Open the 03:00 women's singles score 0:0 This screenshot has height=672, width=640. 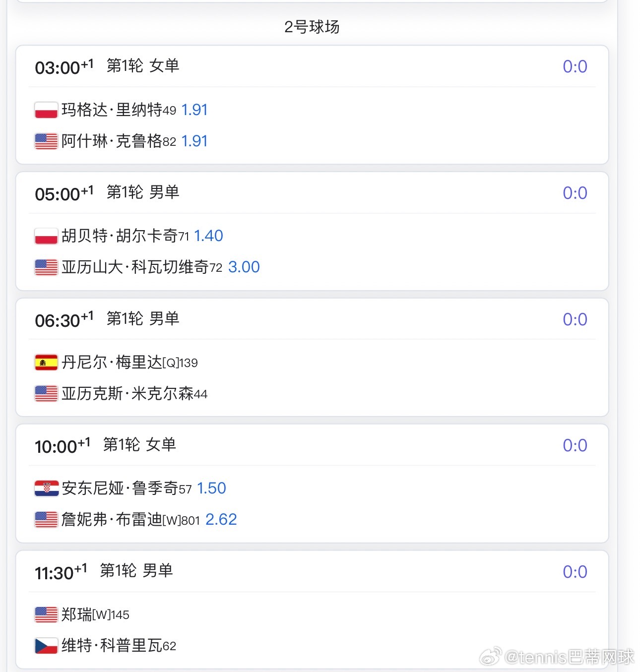(575, 66)
